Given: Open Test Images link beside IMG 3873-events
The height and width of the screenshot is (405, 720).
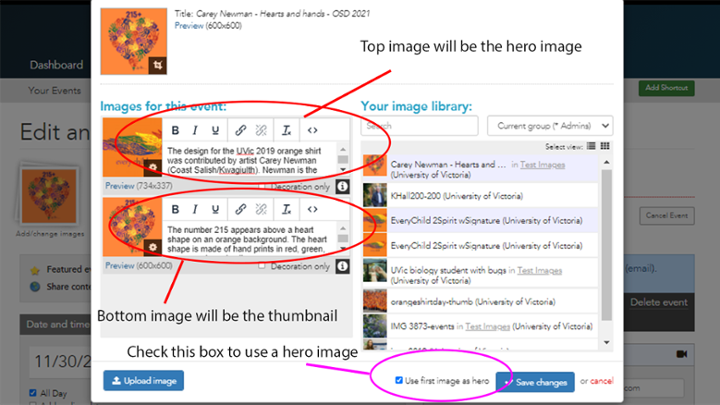Looking at the screenshot, I should point(487,326).
